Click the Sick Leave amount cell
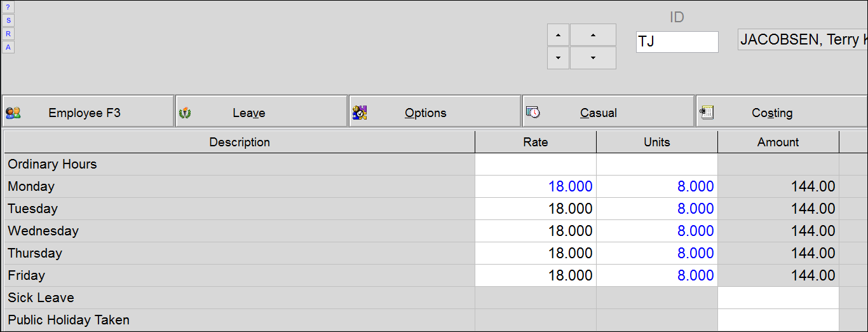 (778, 298)
